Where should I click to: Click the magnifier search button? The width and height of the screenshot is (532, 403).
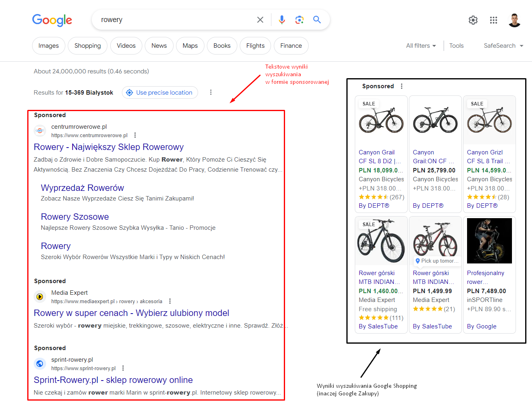[317, 20]
